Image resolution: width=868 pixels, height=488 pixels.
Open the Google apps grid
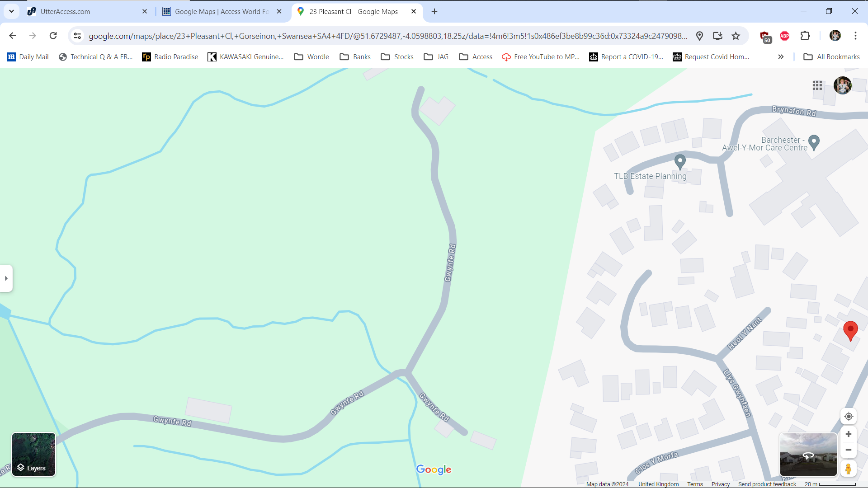point(817,85)
